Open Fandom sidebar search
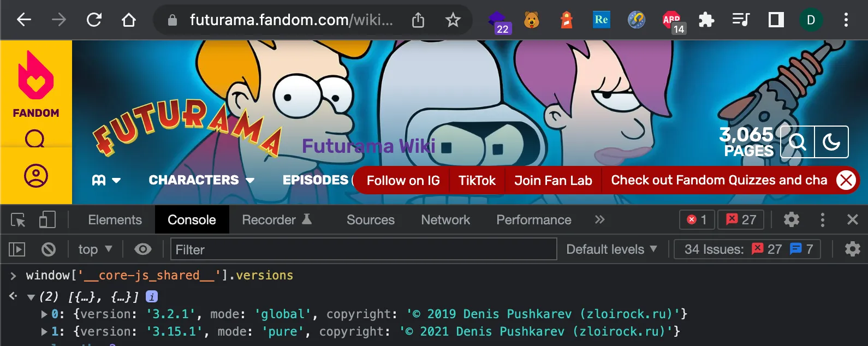The height and width of the screenshot is (346, 868). 35,139
